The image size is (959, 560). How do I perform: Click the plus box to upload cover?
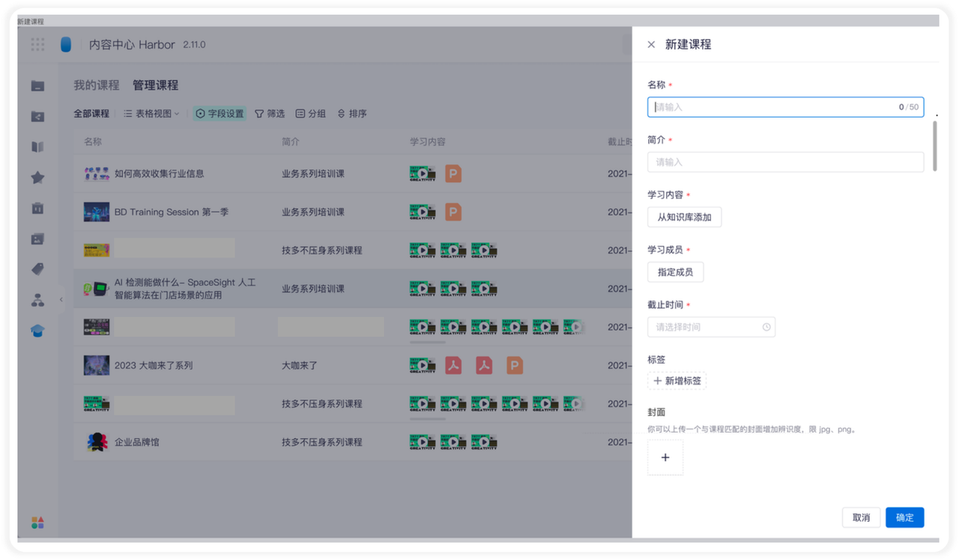pos(665,457)
